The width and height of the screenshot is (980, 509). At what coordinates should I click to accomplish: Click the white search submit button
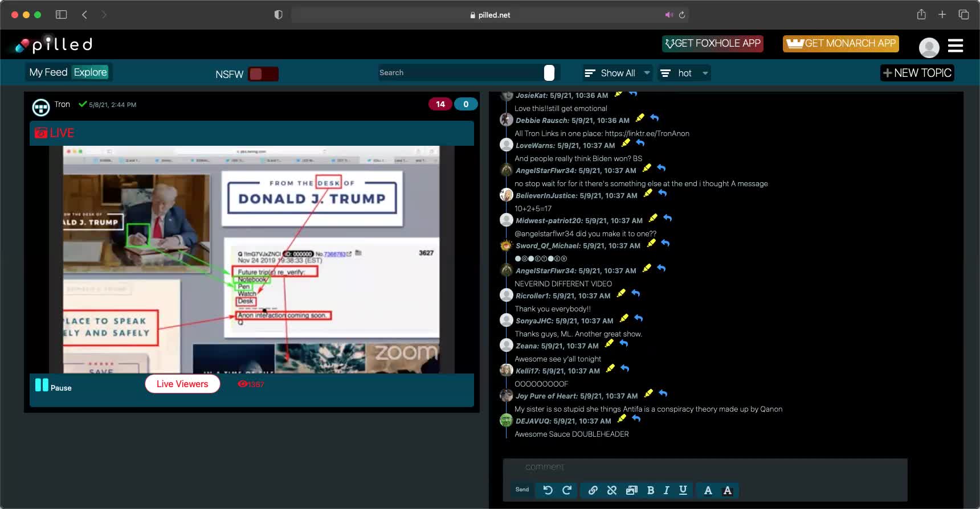click(x=549, y=73)
